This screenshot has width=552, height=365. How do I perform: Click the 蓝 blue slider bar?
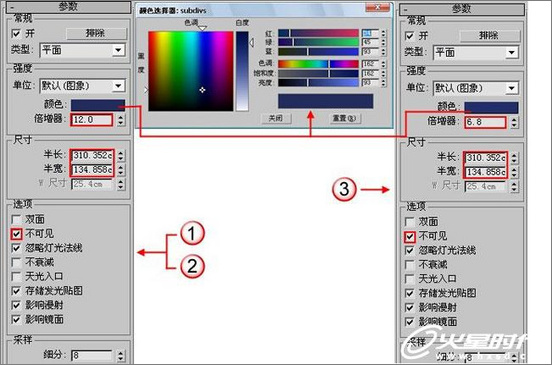pyautogui.click(x=318, y=52)
